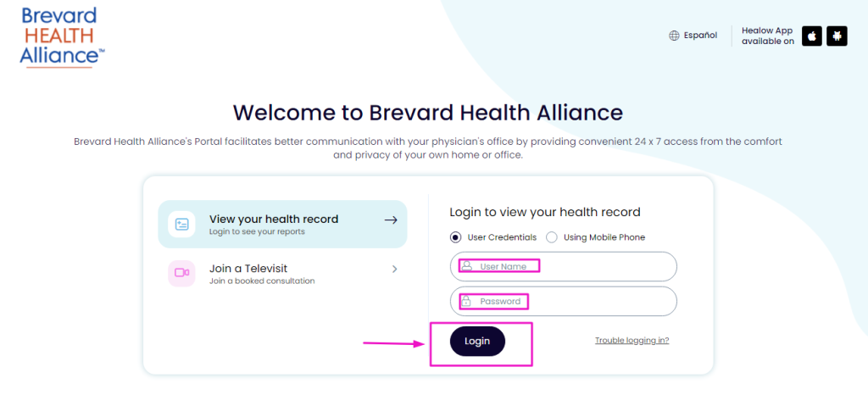This screenshot has width=868, height=395.
Task: Open the View your health record tab
Action: [282, 224]
